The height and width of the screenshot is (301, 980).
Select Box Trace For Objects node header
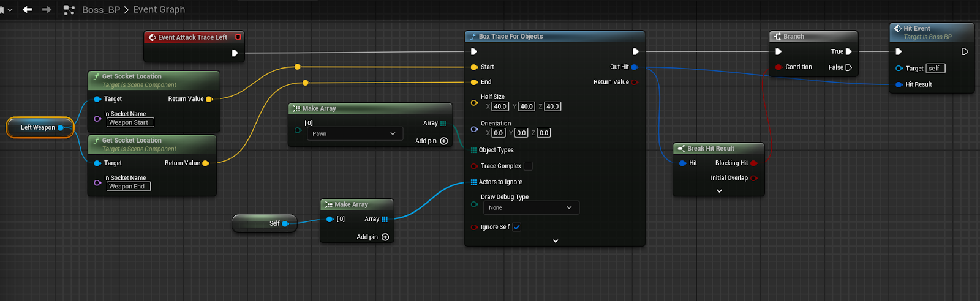coord(555,36)
